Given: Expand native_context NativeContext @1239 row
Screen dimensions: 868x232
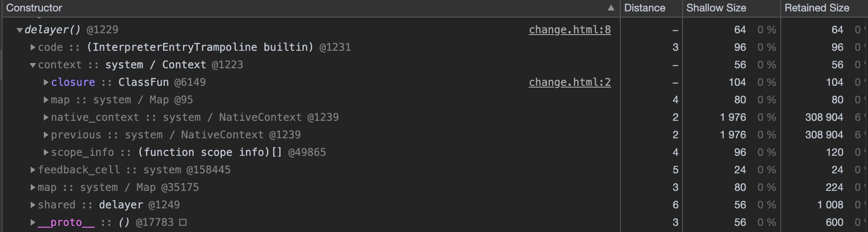Looking at the screenshot, I should click(x=46, y=117).
